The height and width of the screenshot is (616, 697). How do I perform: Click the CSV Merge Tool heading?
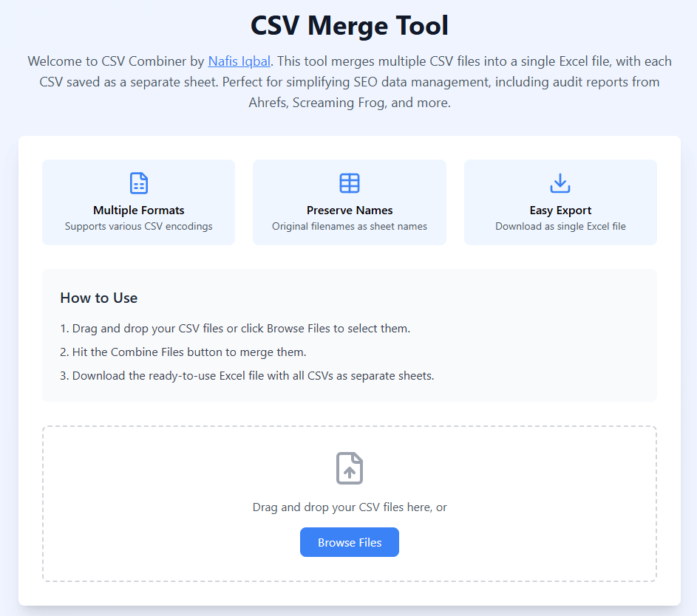coord(350,25)
